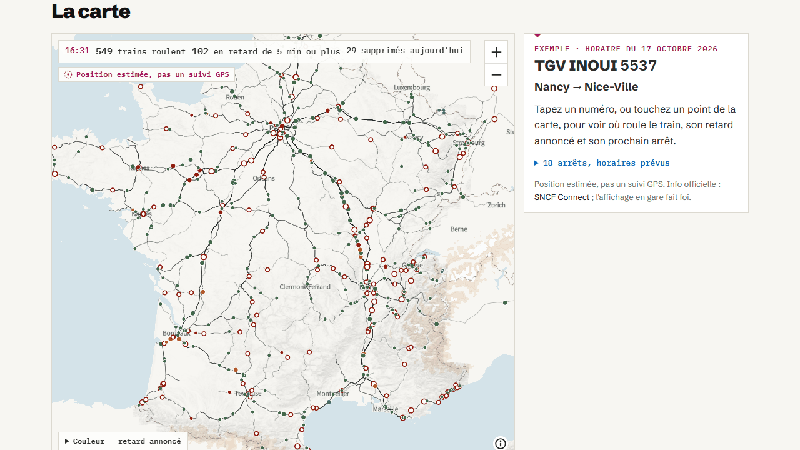
Task: Click the 'Nancy → Nice-Ville' route text
Action: click(x=586, y=87)
